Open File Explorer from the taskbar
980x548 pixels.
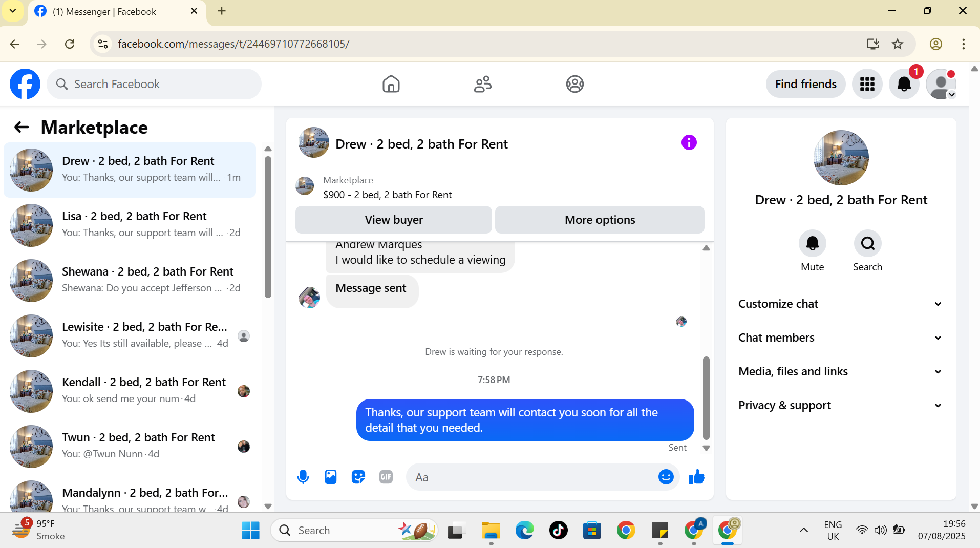click(x=491, y=531)
